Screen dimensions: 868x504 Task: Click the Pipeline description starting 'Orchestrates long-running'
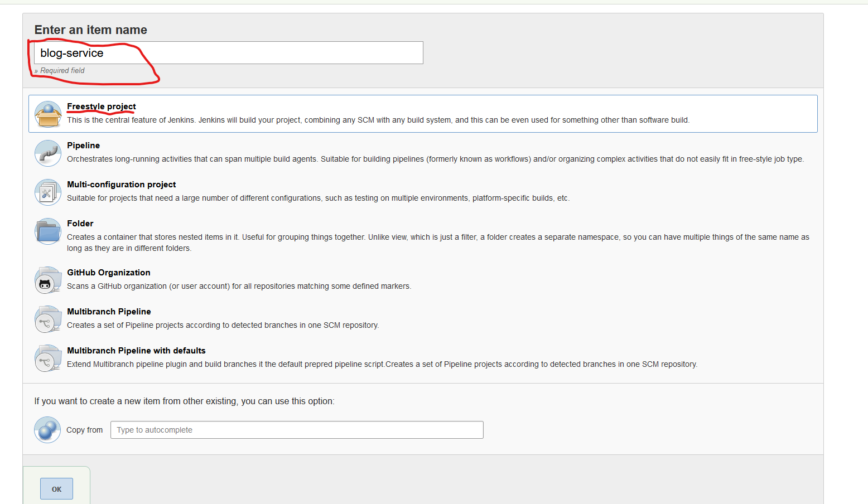(x=436, y=159)
